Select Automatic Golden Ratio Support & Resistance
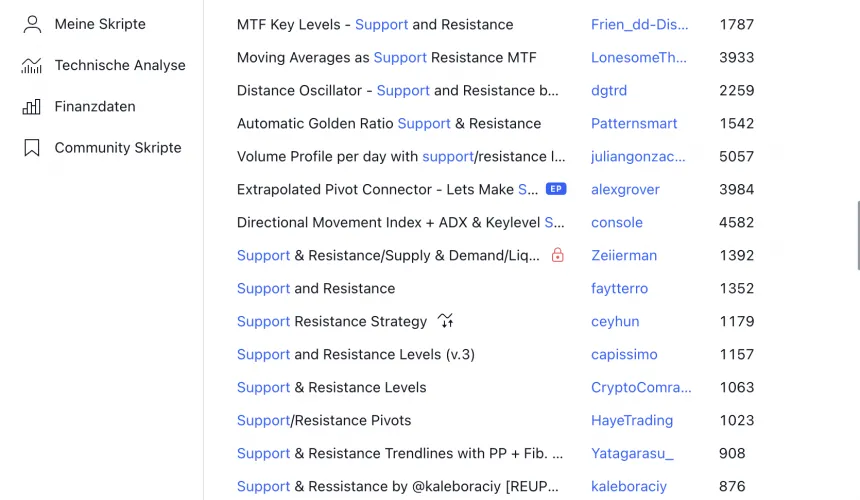The height and width of the screenshot is (500, 860). click(x=389, y=123)
